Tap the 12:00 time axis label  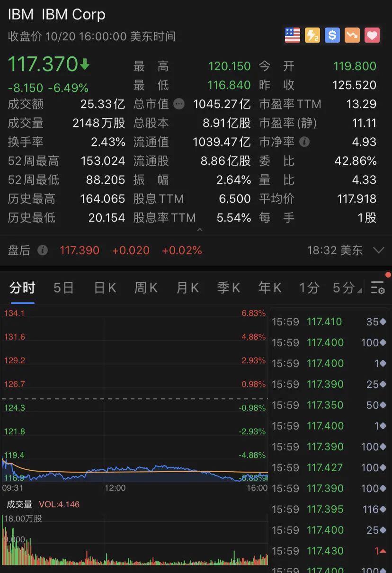(x=115, y=487)
